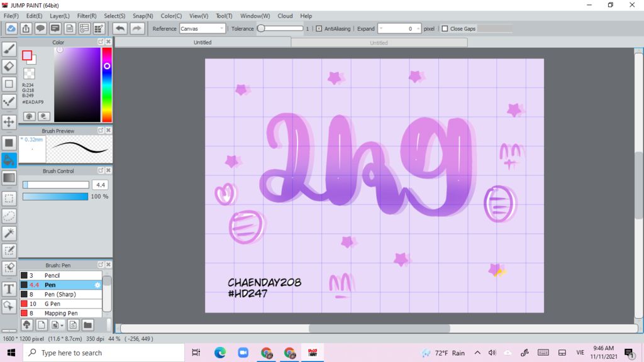Image resolution: width=644 pixels, height=362 pixels.
Task: Select the Select Pen tool
Action: pyautogui.click(x=9, y=251)
